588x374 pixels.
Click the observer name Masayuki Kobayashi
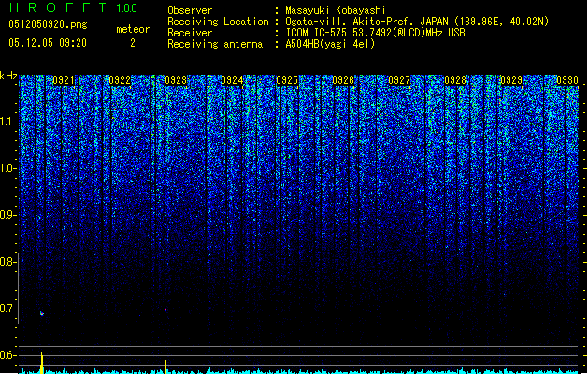point(336,10)
